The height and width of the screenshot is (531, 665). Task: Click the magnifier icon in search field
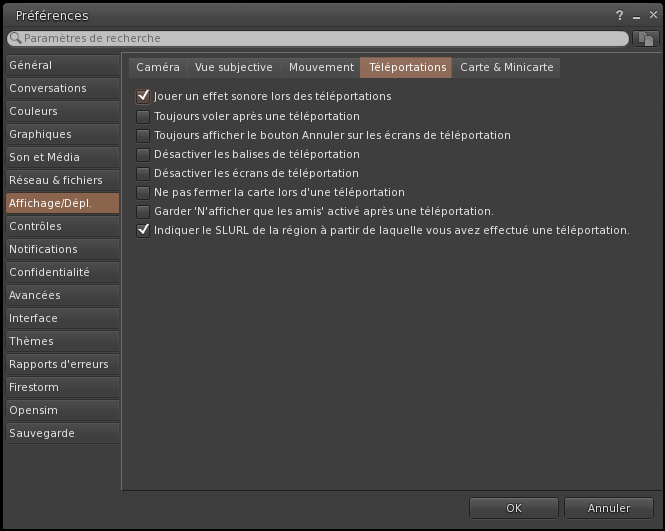point(15,38)
